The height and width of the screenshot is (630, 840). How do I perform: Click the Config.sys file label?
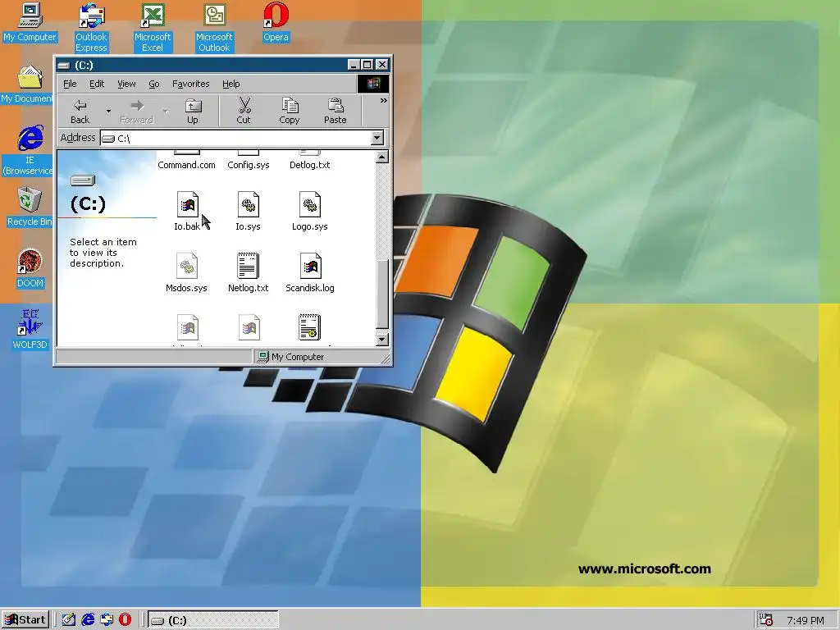click(249, 165)
